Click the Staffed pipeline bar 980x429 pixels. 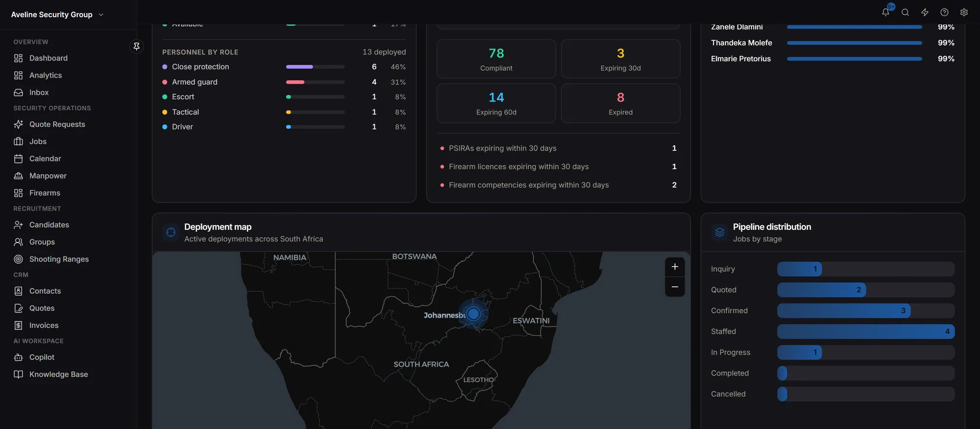[866, 331]
